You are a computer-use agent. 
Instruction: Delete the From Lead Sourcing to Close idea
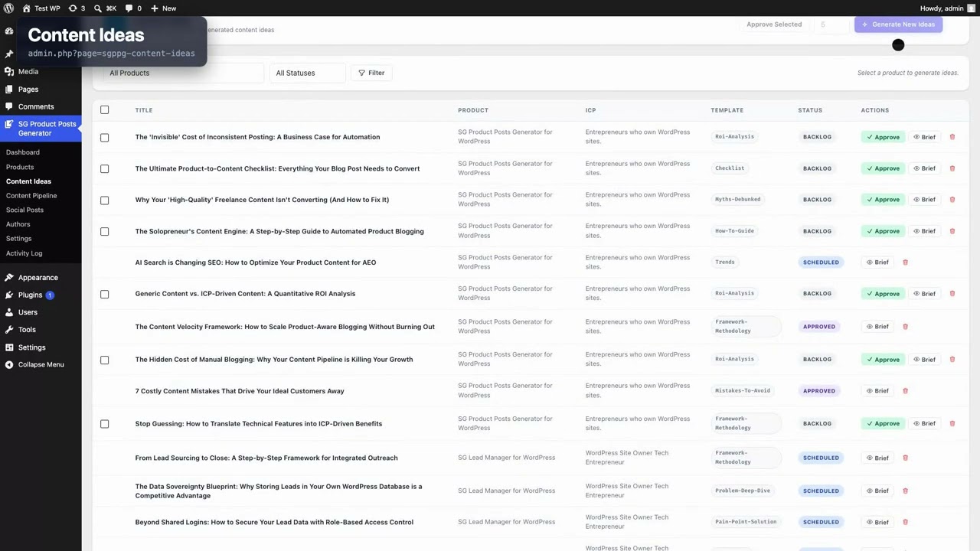[905, 458]
